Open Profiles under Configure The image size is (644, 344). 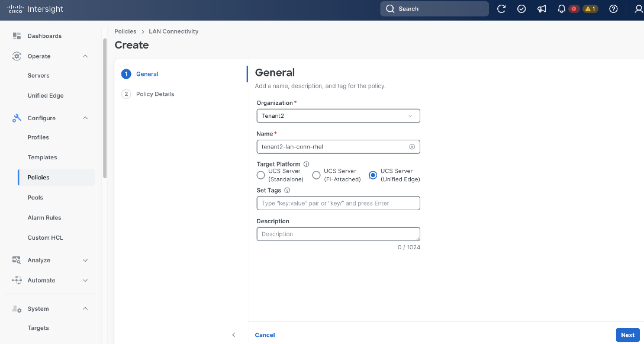pyautogui.click(x=38, y=137)
